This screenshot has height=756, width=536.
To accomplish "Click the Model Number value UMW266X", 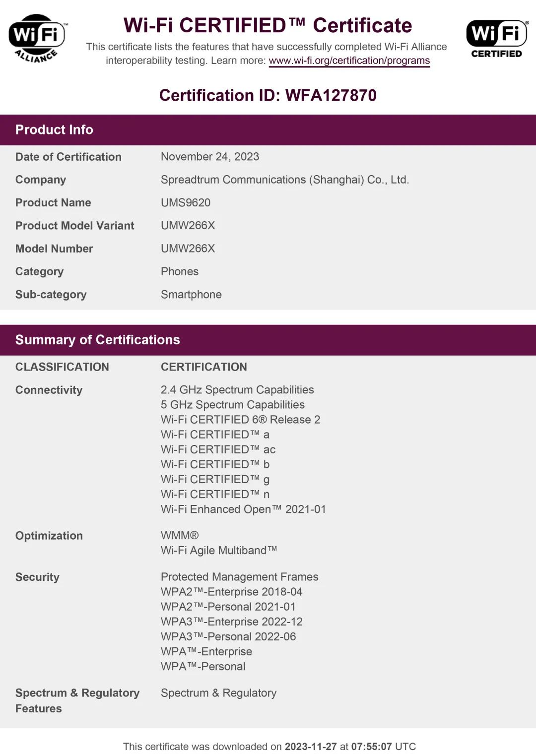I will [x=188, y=249].
